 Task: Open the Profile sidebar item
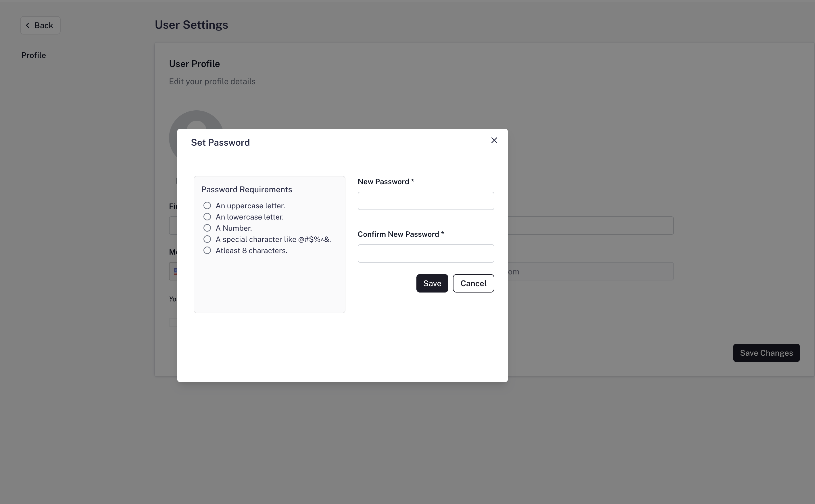[34, 55]
